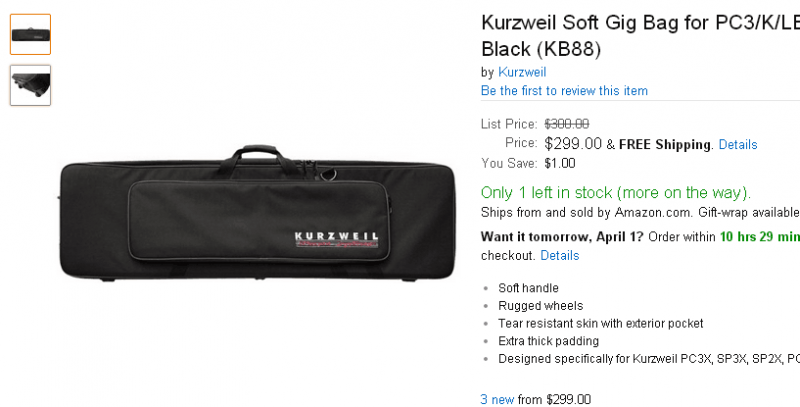
Task: Click the "Tear resistant skin" bullet point
Action: (x=601, y=324)
